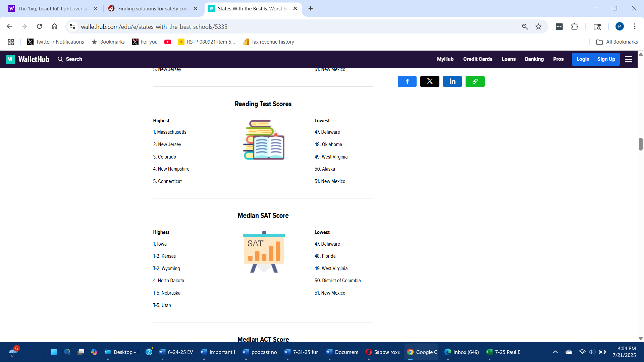Click the Sign Up link
644x362 pixels.
pos(606,59)
